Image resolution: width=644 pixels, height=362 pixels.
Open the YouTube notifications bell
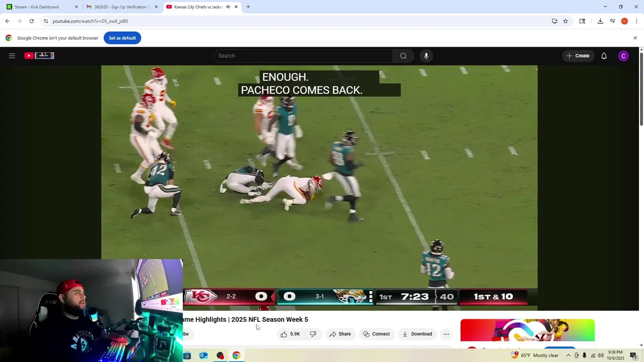click(604, 56)
